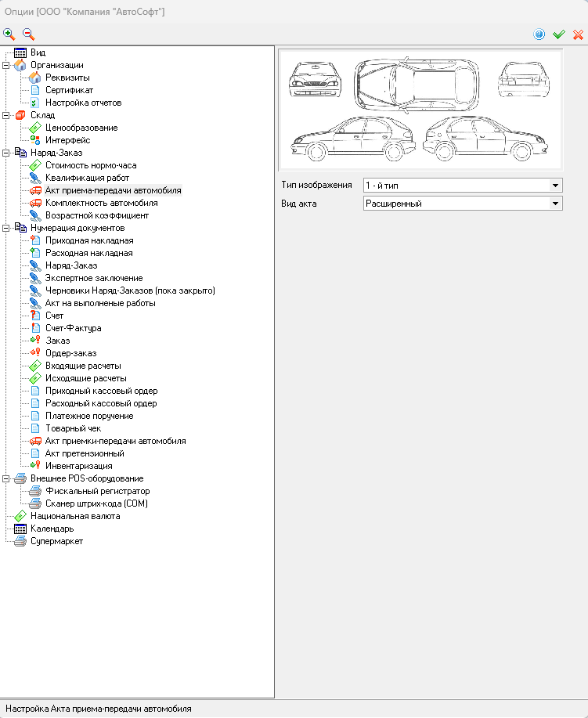Collapse the Организации tree node

(x=5, y=66)
